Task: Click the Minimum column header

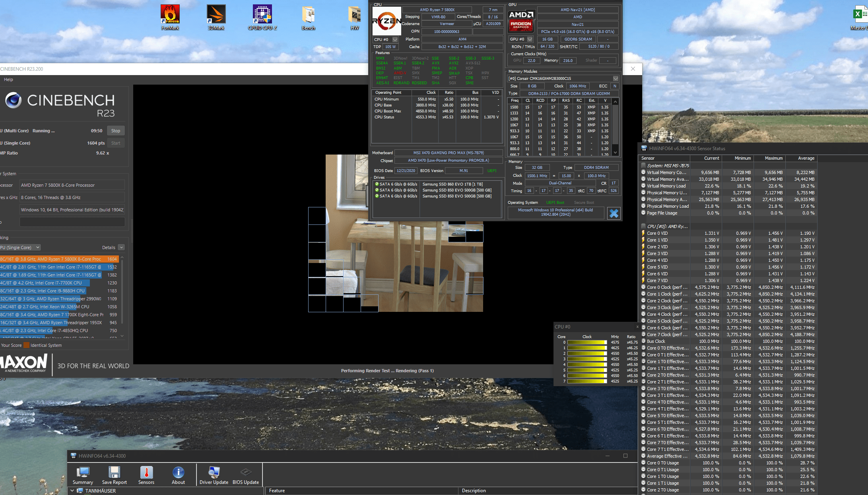Action: pyautogui.click(x=738, y=158)
